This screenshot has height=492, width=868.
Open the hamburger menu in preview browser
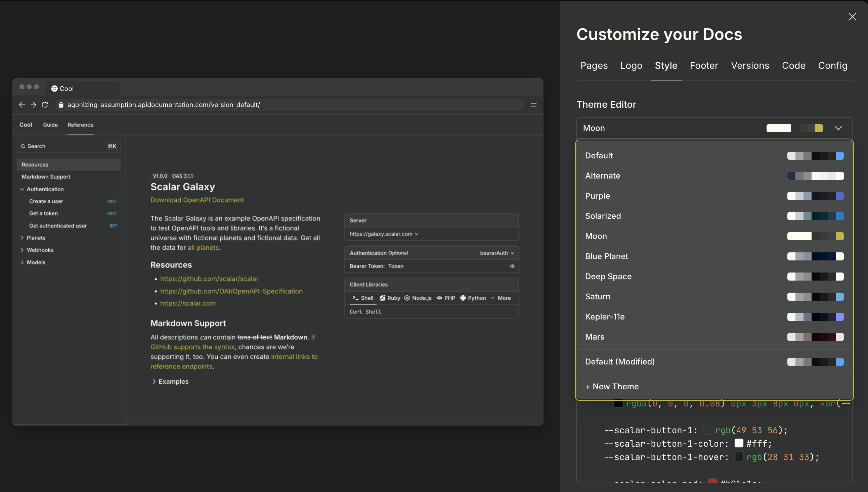(x=533, y=105)
